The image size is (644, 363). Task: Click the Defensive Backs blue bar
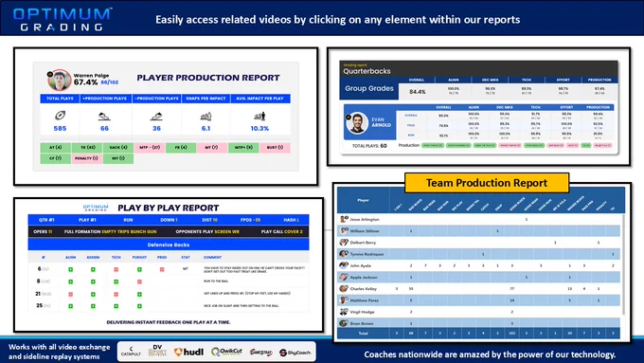[x=169, y=245]
